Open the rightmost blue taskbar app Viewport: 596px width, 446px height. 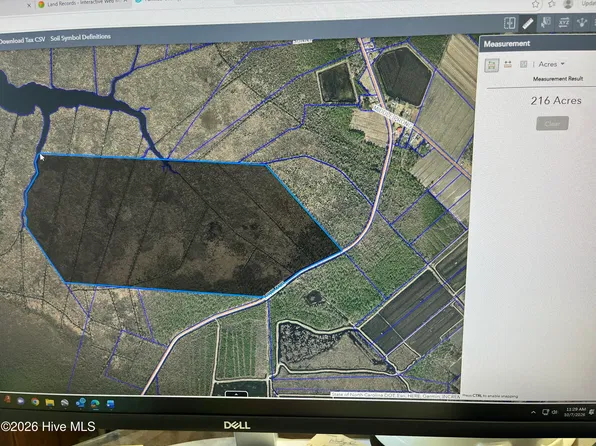(110, 404)
